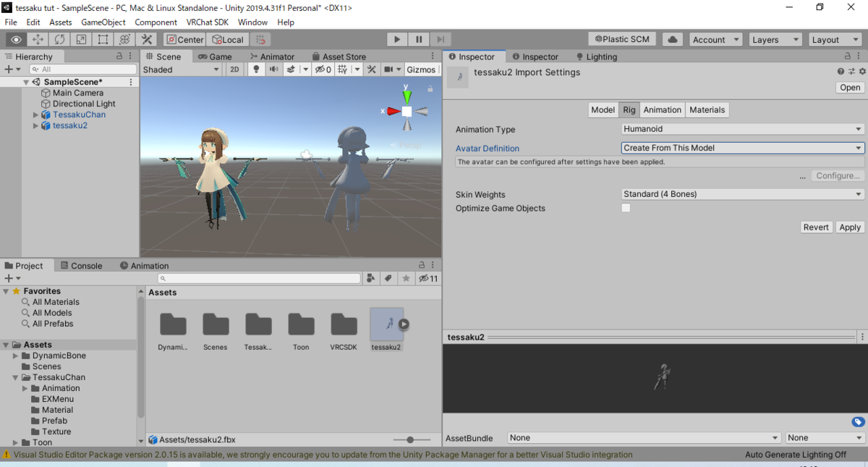Adjust the Project icon size slider
The image size is (868, 467).
pyautogui.click(x=410, y=439)
